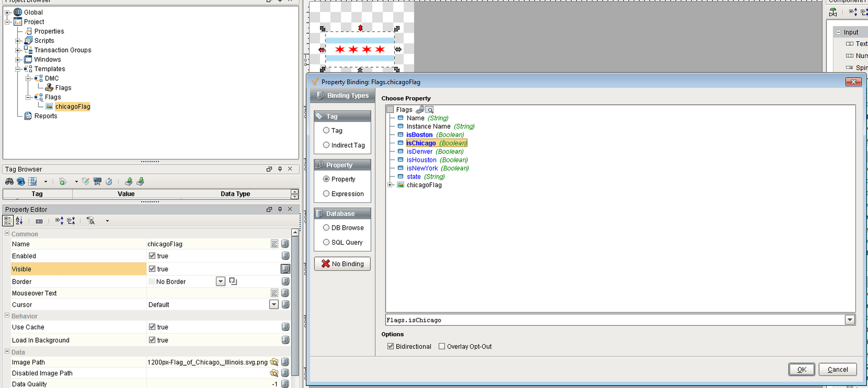Select the Property binding radio button
This screenshot has width=868, height=388.
click(x=326, y=179)
